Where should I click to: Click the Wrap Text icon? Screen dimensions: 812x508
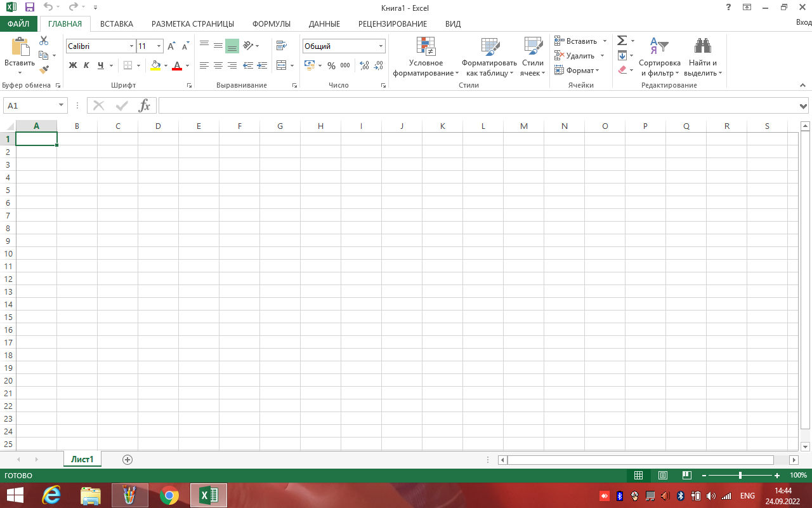pos(282,46)
